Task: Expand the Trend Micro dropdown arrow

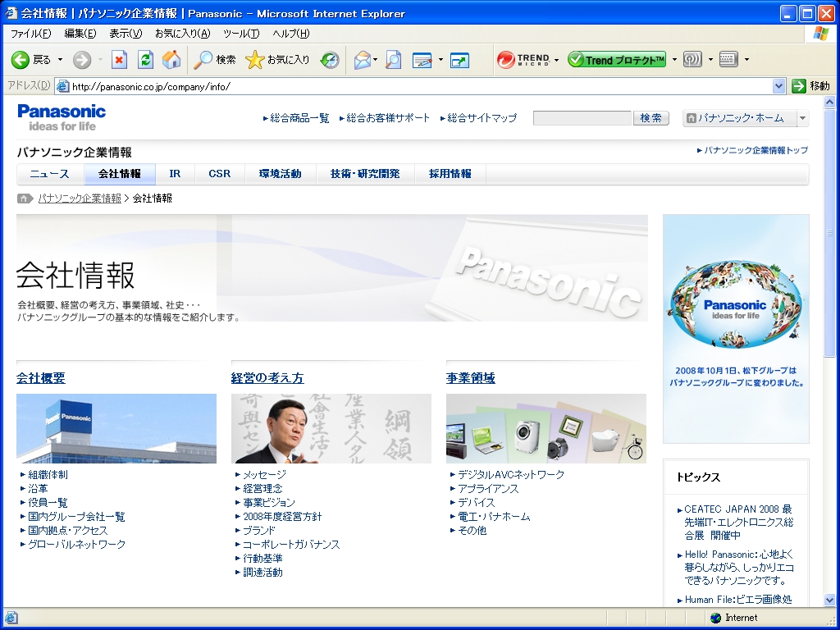Action: (557, 59)
